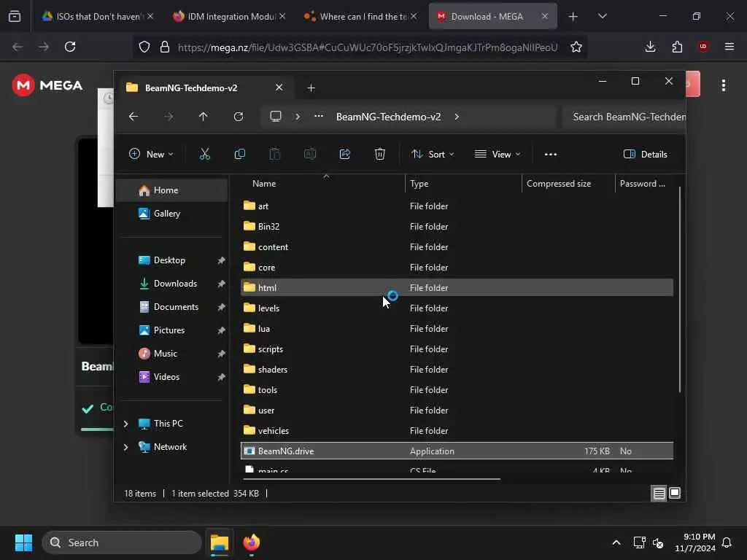Refresh the File Explorer folder view
Screen dimensions: 747x560
tap(239, 117)
